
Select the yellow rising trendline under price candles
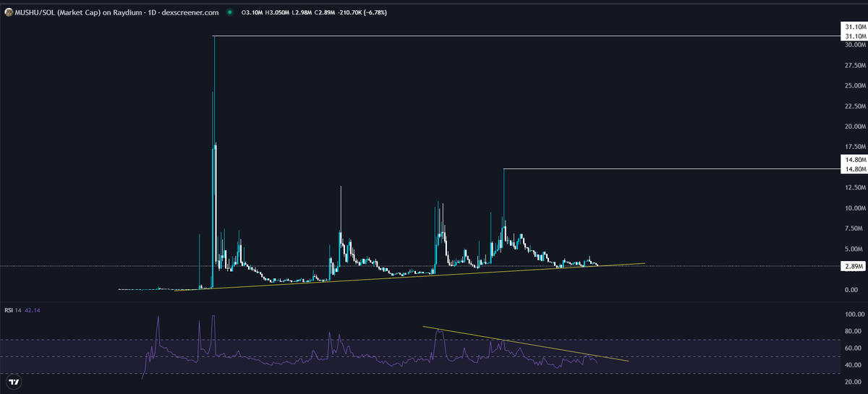pyautogui.click(x=409, y=278)
